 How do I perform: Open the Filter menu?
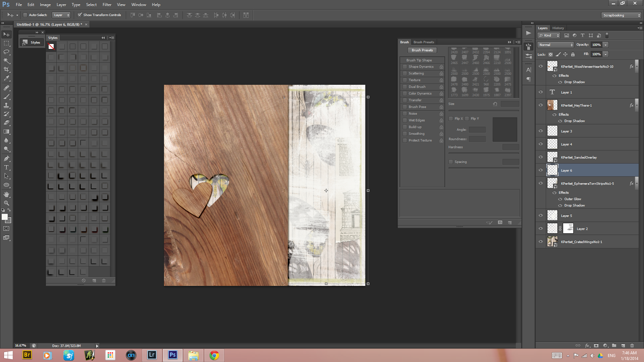(x=107, y=5)
